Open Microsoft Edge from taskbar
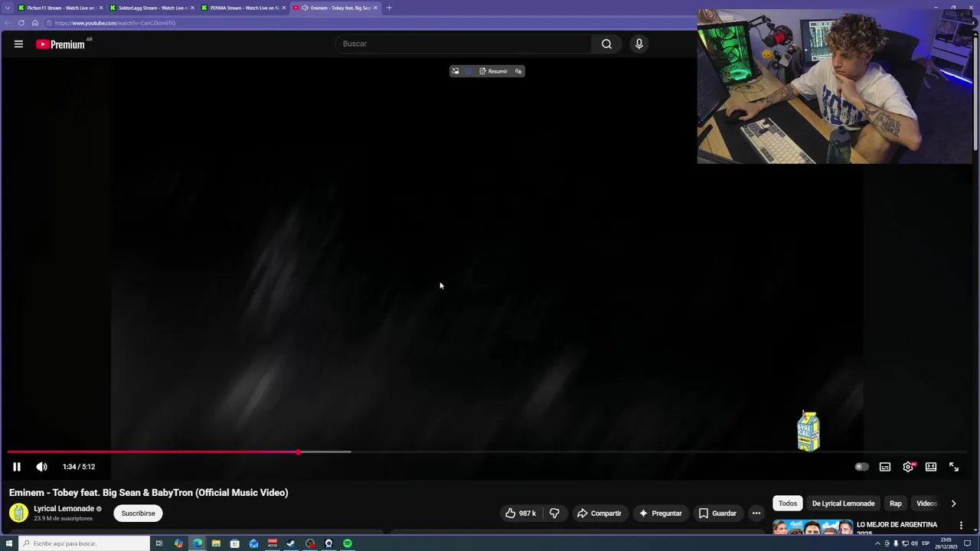This screenshot has width=980, height=551. [198, 543]
